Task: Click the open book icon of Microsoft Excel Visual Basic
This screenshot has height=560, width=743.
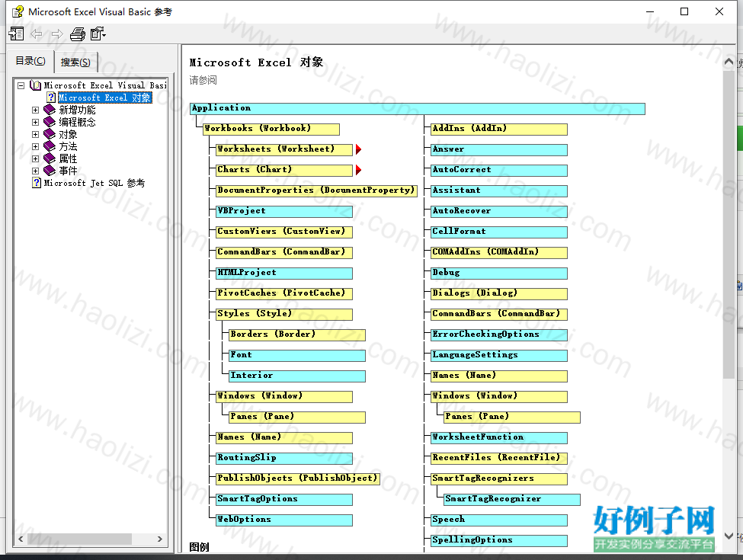Action: [x=36, y=85]
